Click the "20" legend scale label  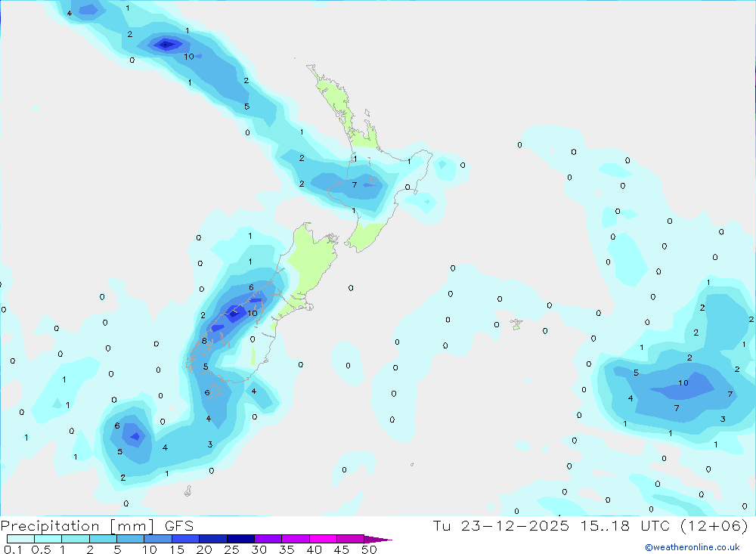tap(204, 549)
